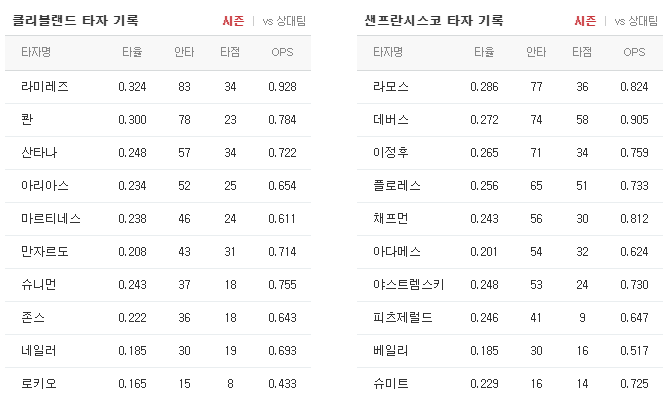Click the 안타 column header in 샌프란시스코 table
The image size is (667, 399).
pos(536,52)
